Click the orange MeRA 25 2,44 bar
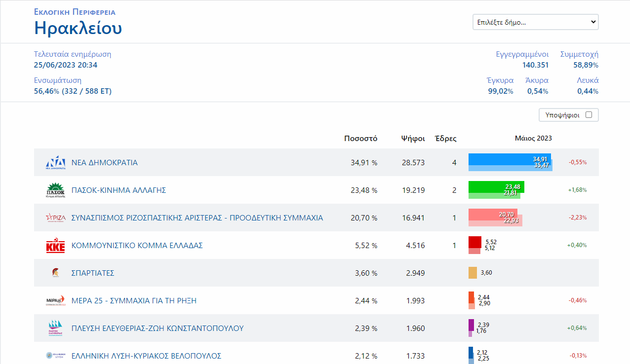 pyautogui.click(x=471, y=297)
